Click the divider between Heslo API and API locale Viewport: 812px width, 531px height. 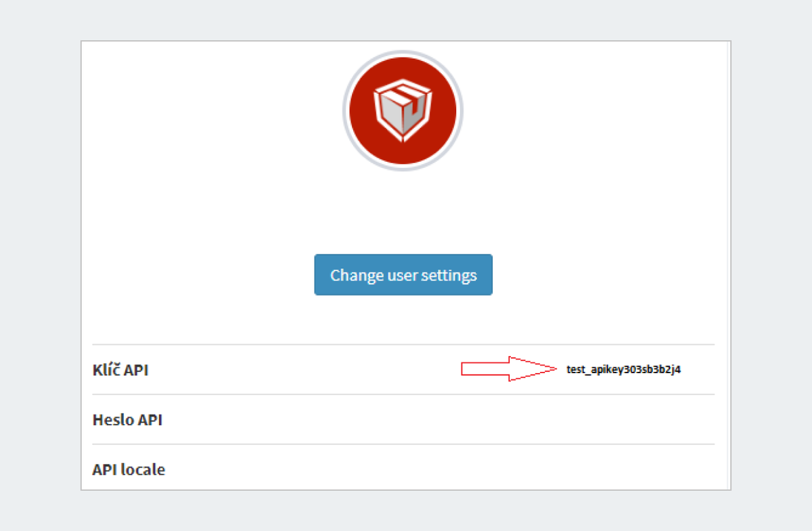(x=403, y=444)
